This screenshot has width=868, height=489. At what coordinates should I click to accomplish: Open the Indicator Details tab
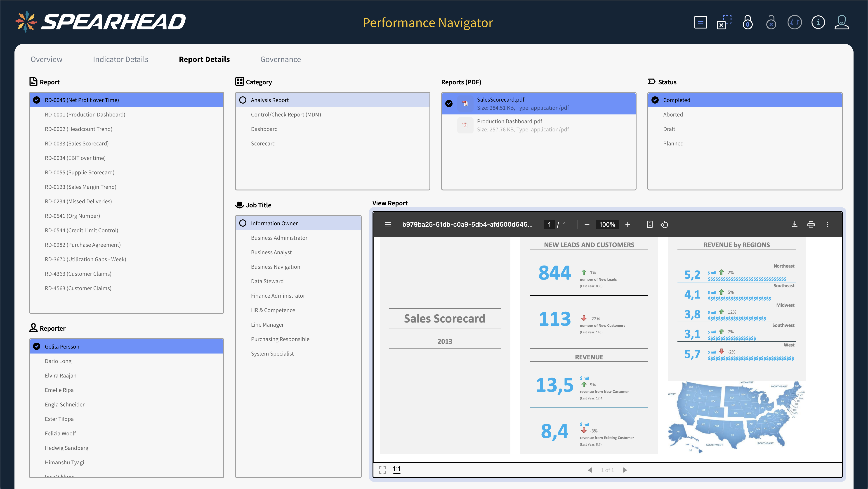(120, 59)
